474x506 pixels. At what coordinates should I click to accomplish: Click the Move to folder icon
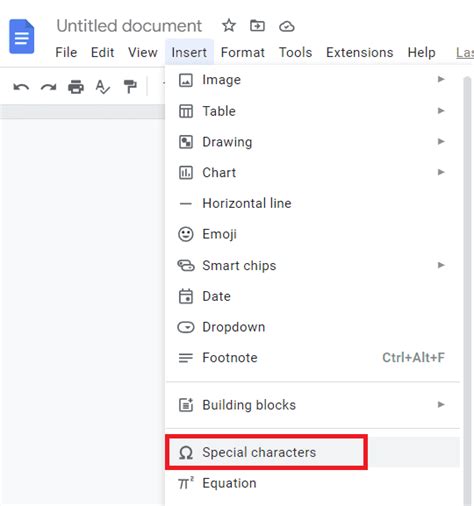click(257, 26)
